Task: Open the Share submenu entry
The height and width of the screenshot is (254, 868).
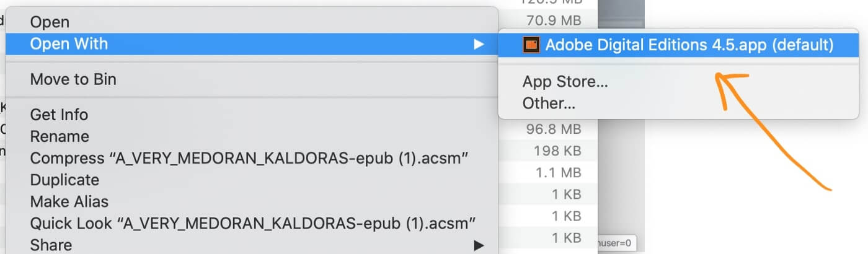Action: [x=252, y=245]
